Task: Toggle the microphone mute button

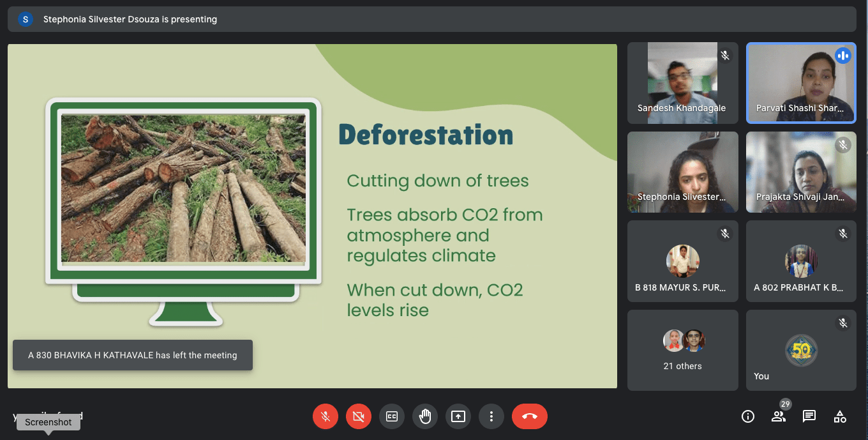Action: 325,416
